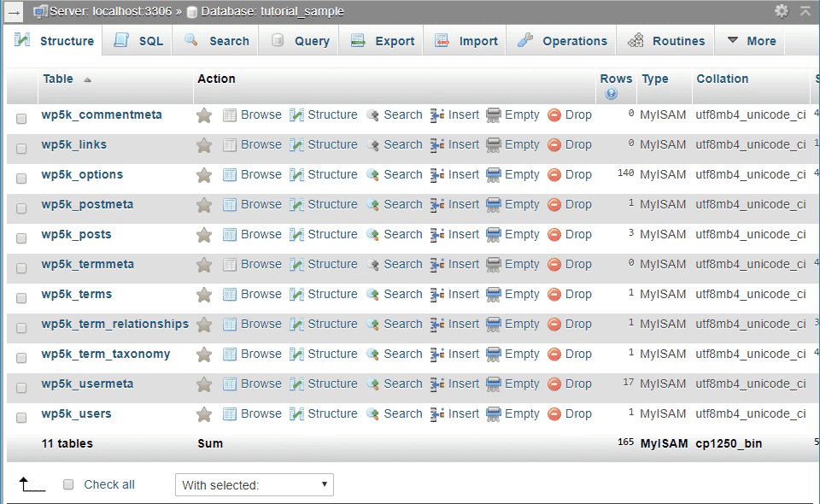Click the server icon in breadcrumb

click(40, 11)
